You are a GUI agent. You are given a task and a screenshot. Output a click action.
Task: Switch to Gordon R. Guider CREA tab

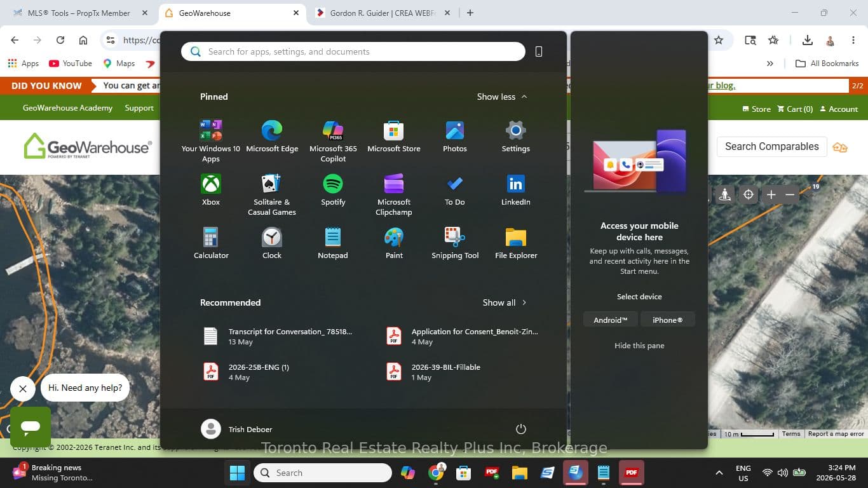click(382, 13)
